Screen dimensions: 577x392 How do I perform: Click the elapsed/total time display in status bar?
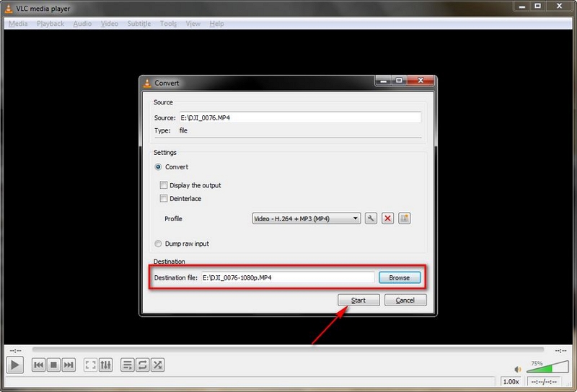(544, 382)
